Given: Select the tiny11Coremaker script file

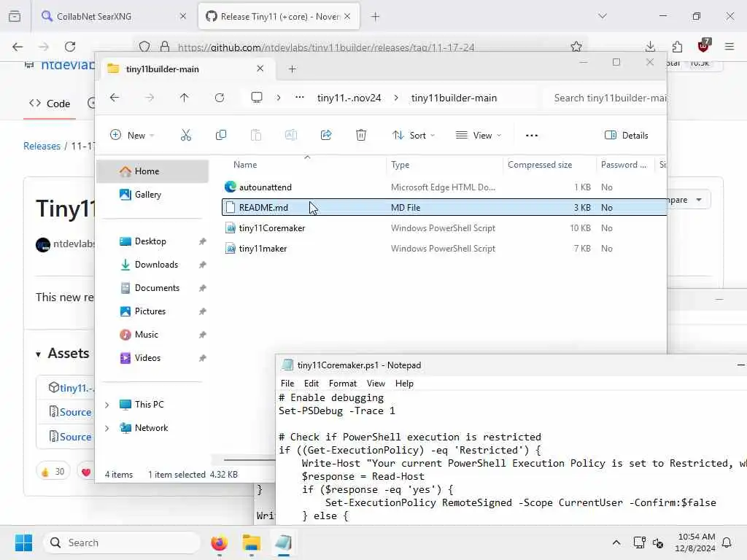Looking at the screenshot, I should [x=444, y=228].
